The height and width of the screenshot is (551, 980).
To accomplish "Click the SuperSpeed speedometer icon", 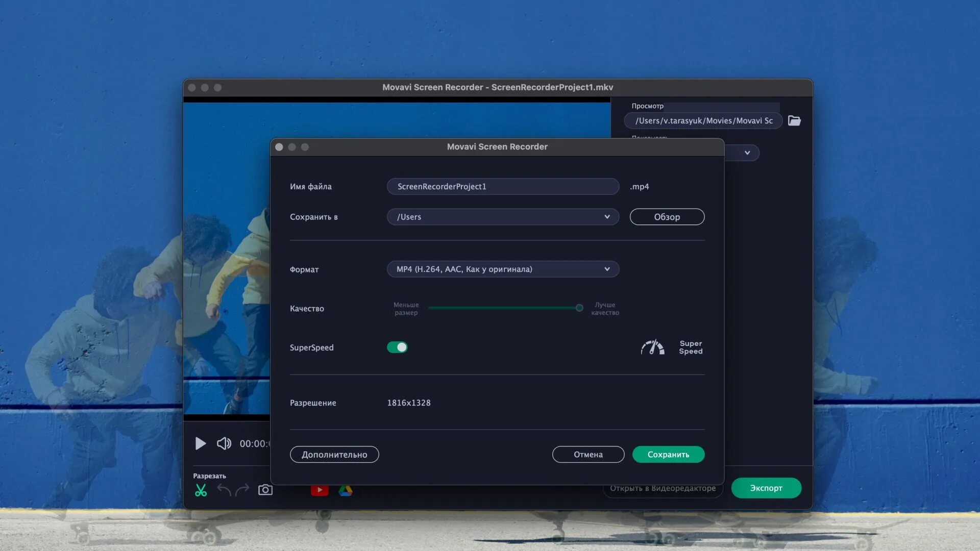I will pos(652,347).
